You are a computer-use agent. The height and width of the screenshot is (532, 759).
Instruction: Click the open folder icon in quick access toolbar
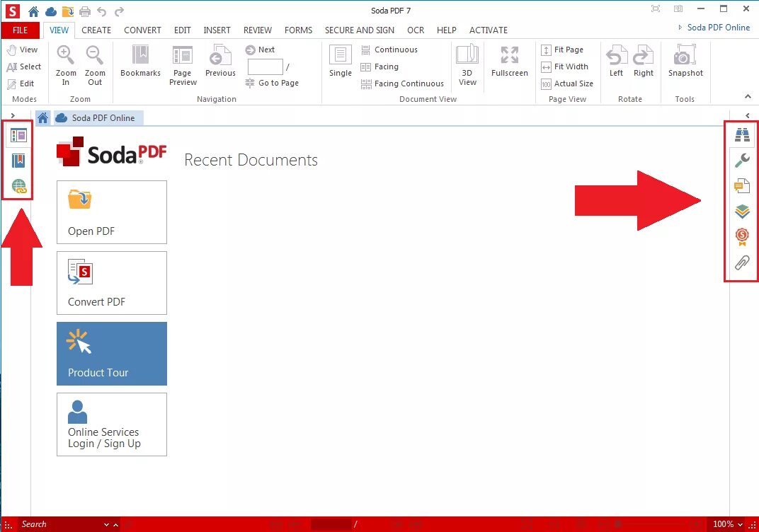pyautogui.click(x=68, y=11)
